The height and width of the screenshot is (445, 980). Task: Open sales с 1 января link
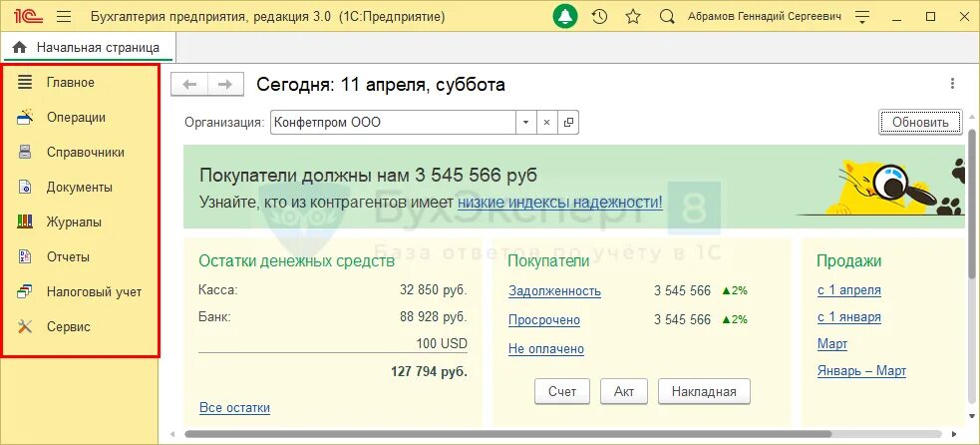coord(849,317)
